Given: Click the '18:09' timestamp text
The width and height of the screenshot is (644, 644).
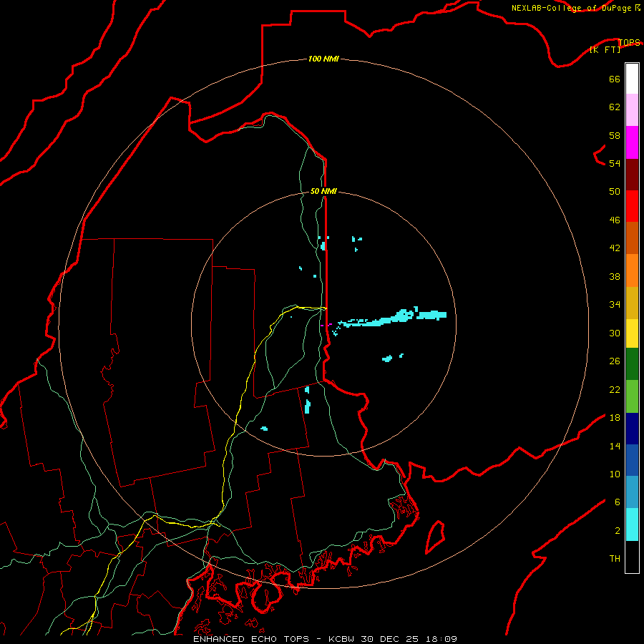Looking at the screenshot, I should (441, 639).
